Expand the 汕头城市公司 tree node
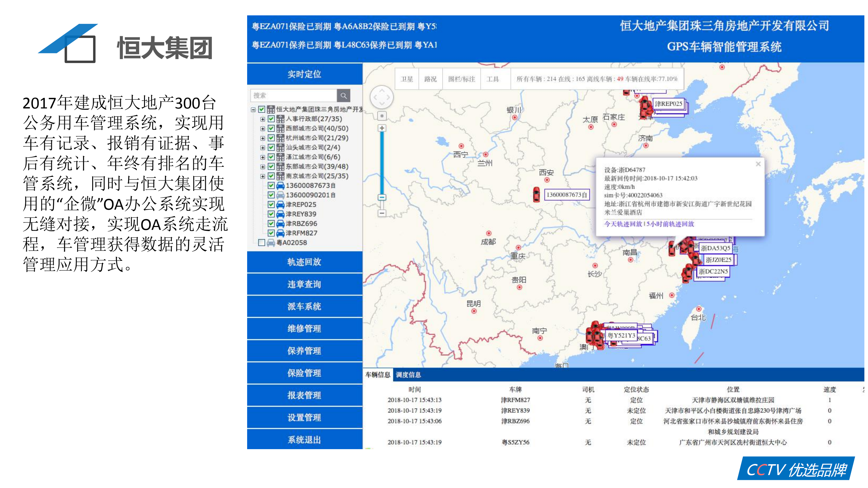This screenshot has height=488, width=868. pyautogui.click(x=263, y=148)
